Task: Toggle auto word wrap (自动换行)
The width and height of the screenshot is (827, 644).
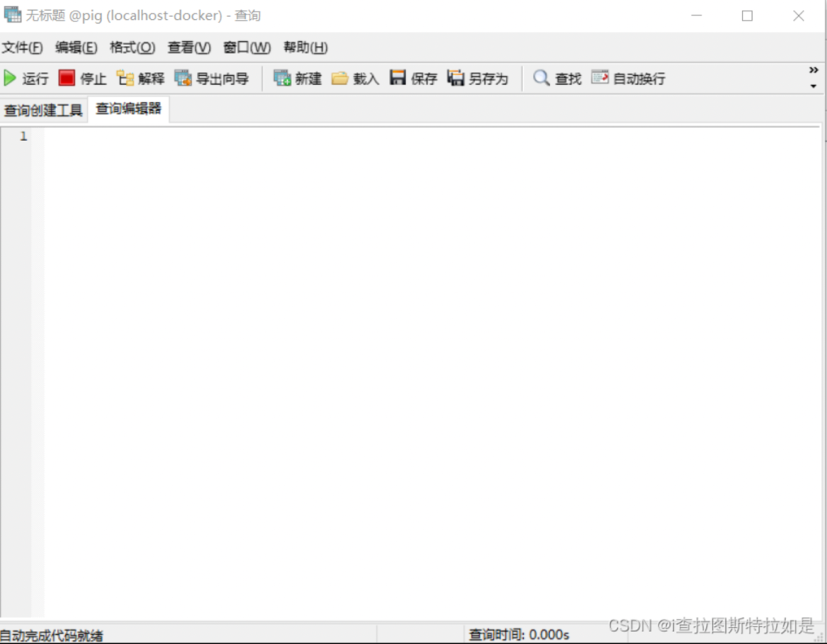Action: pyautogui.click(x=600, y=78)
